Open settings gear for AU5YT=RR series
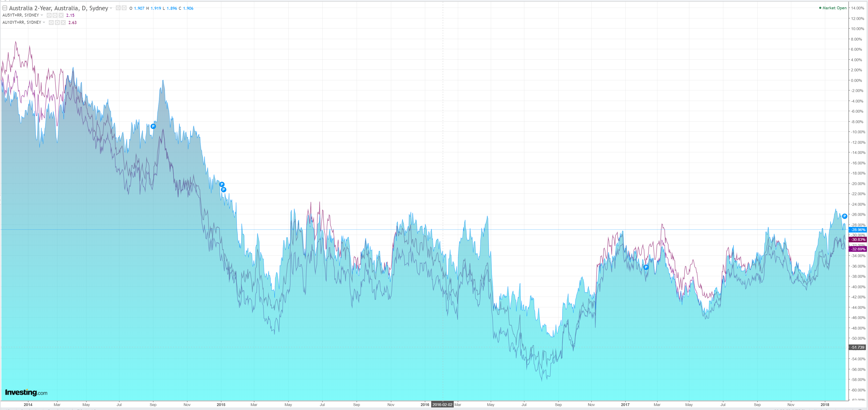868x410 pixels. 55,15
